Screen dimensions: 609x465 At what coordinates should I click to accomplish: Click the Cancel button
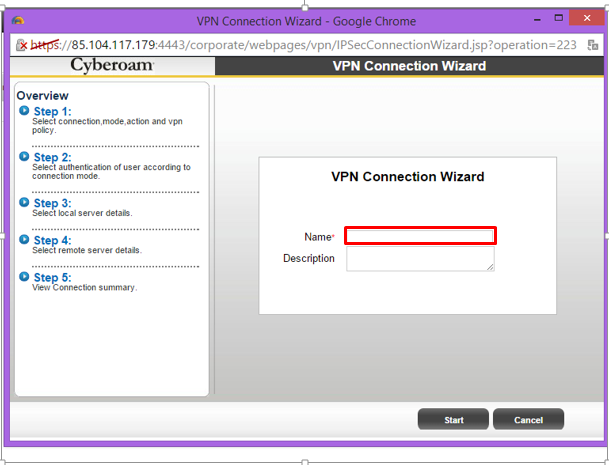point(528,420)
